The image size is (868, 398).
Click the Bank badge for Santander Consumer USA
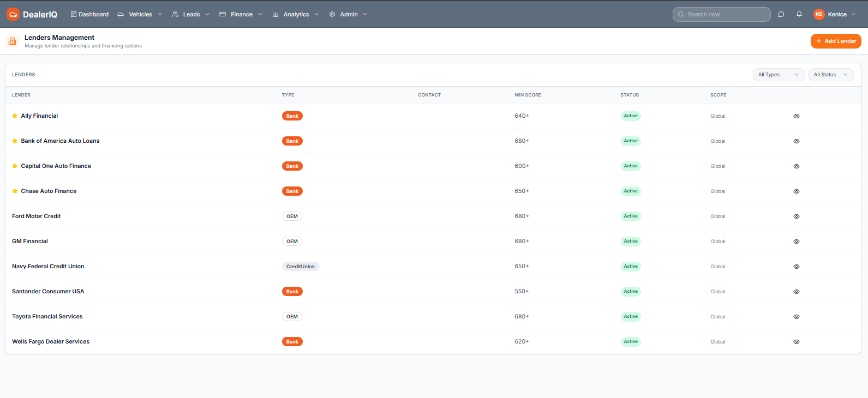(x=292, y=292)
